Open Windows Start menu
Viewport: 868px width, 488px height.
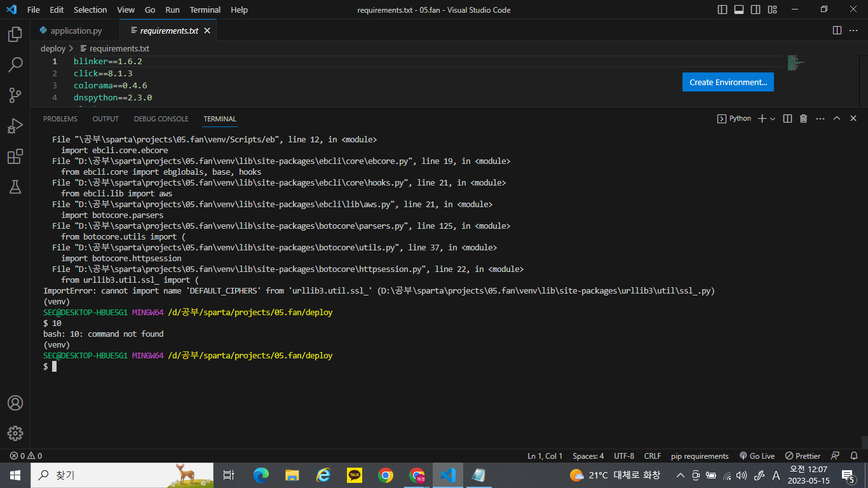point(15,475)
